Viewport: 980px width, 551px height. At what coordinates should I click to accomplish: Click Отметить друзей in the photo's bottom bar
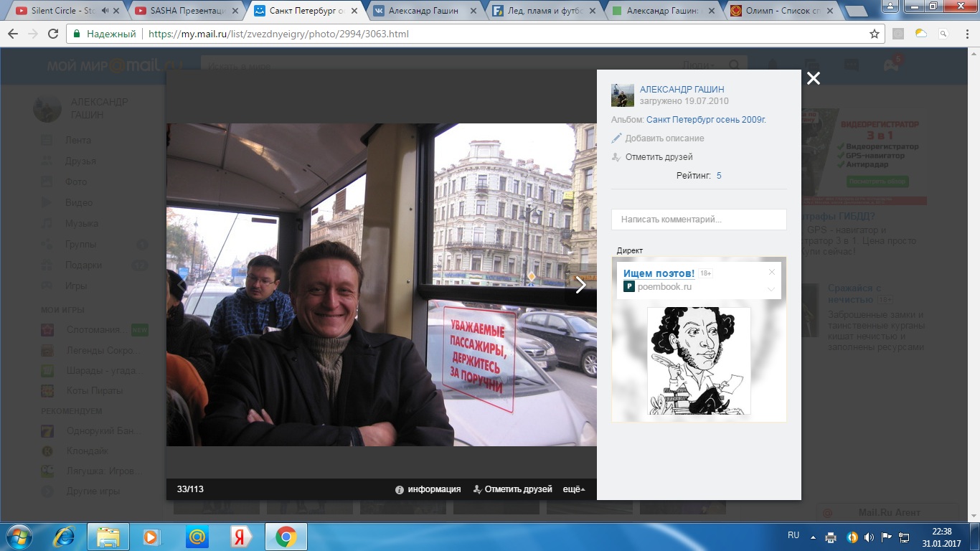[513, 489]
